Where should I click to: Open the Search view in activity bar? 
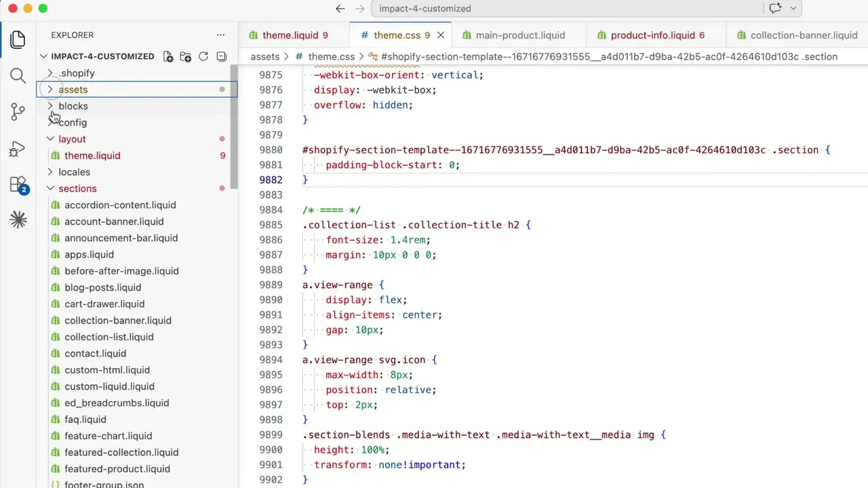click(x=18, y=75)
